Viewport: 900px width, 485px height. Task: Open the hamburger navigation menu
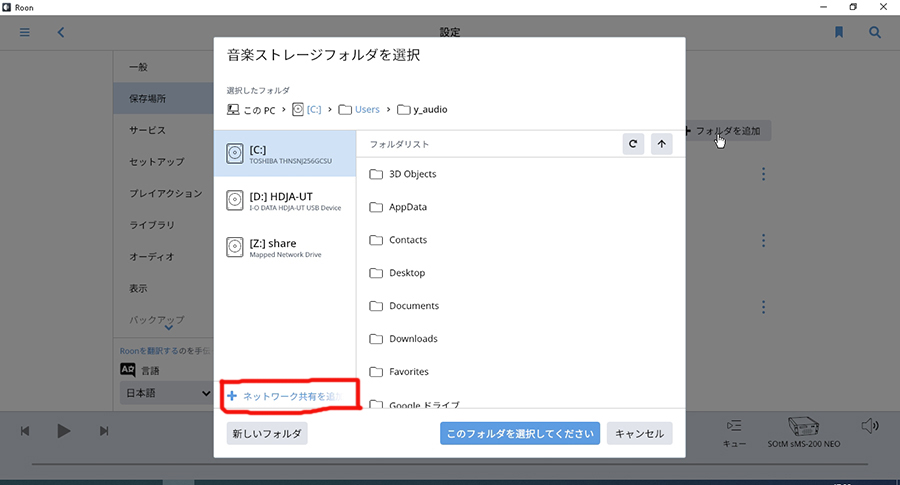(25, 32)
